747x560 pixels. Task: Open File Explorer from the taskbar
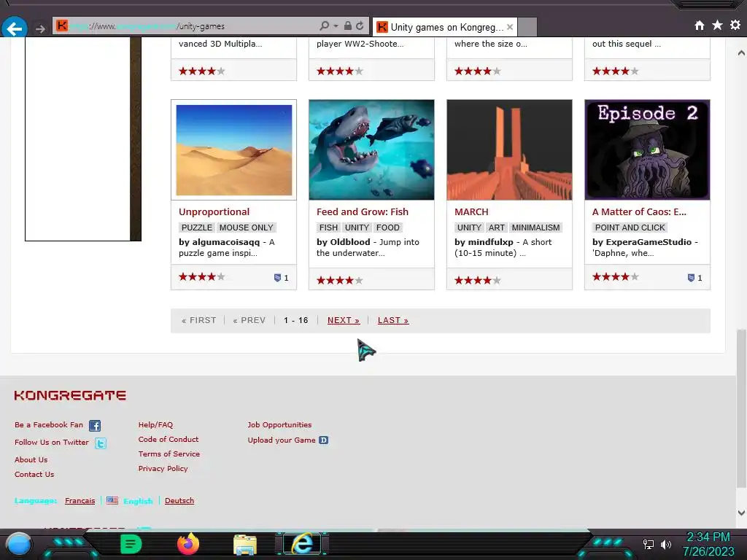tap(245, 545)
